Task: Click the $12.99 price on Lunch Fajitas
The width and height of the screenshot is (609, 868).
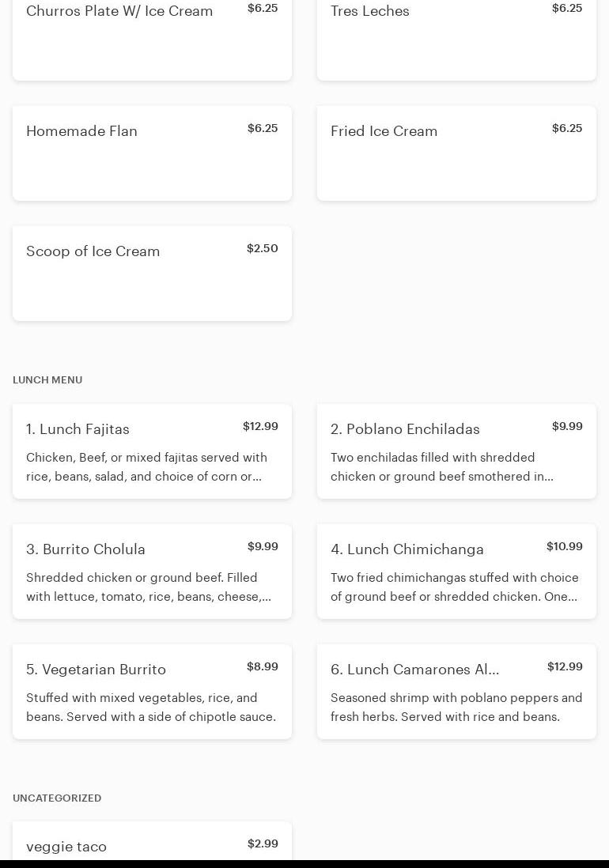Action: coord(260,427)
